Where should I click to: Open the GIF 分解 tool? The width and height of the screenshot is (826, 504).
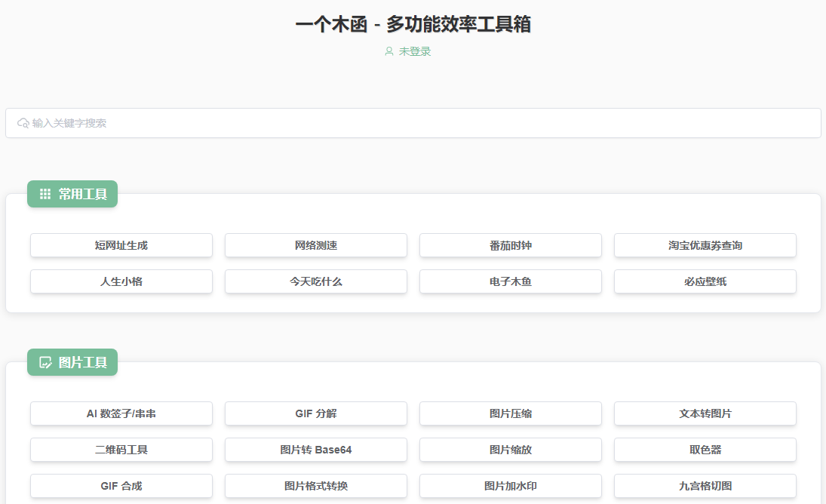315,413
